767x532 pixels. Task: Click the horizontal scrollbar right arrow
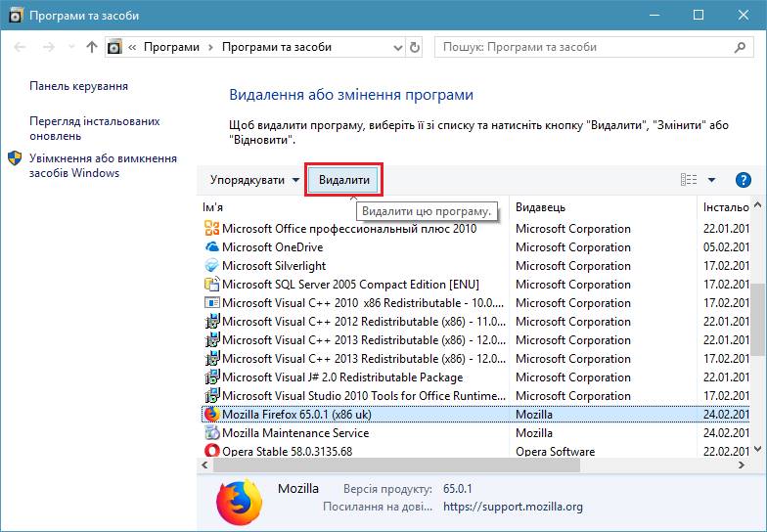[x=742, y=465]
